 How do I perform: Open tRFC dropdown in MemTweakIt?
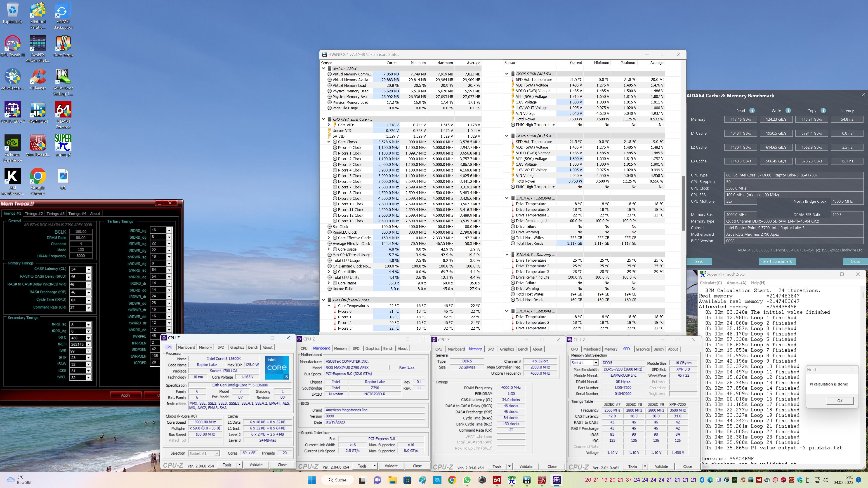89,338
